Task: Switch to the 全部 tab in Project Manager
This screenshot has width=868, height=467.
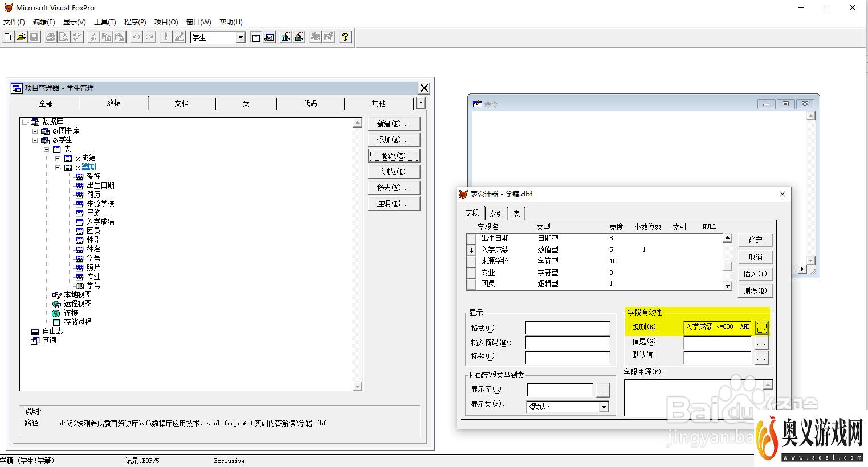Action: point(46,104)
